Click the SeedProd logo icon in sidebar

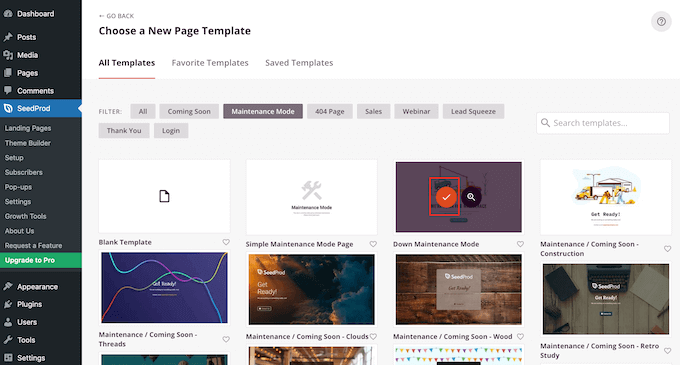click(8, 108)
